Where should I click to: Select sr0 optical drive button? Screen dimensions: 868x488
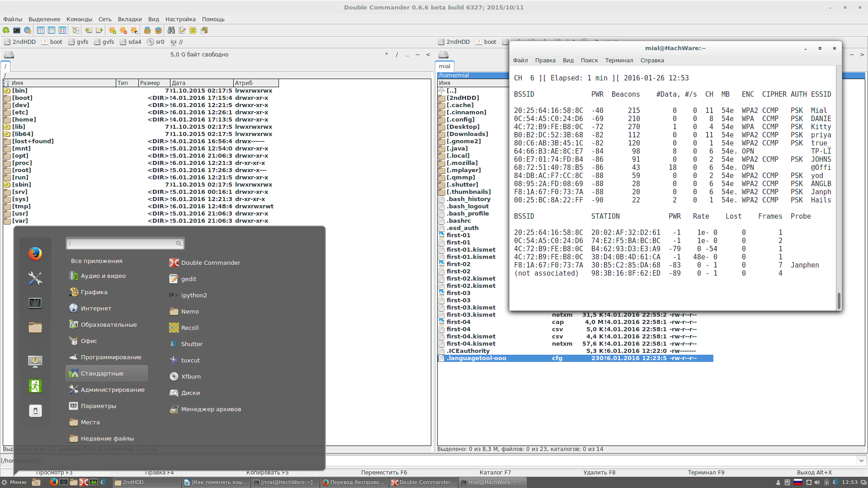click(x=156, y=42)
